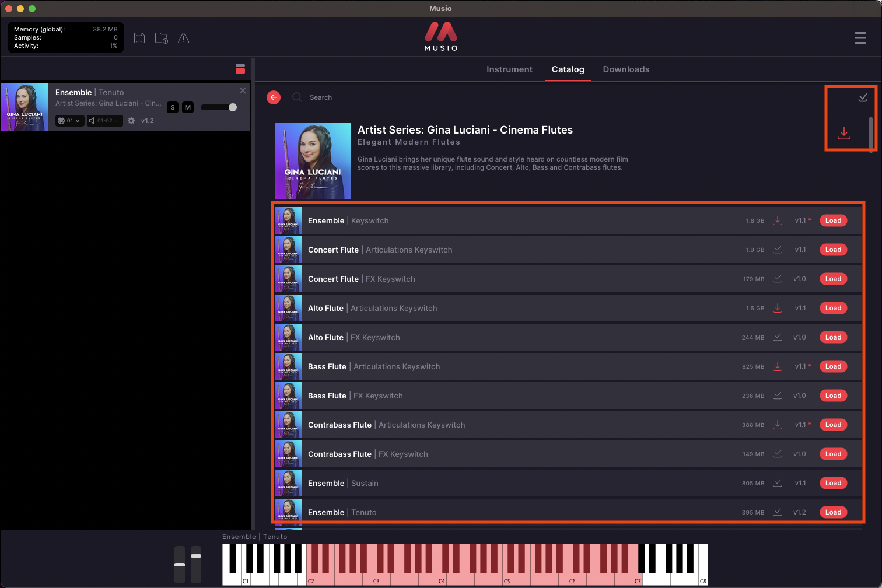
Task: Click the Musio logo
Action: click(441, 36)
